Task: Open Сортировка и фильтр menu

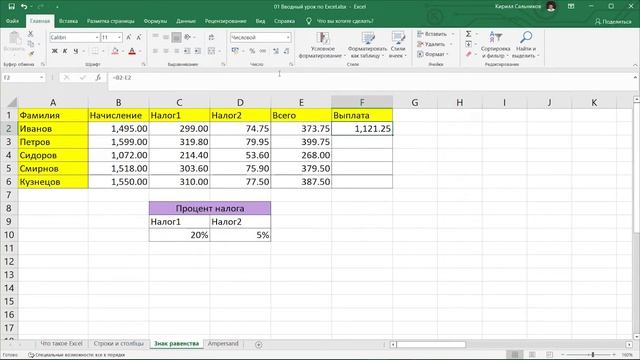Action: point(496,45)
